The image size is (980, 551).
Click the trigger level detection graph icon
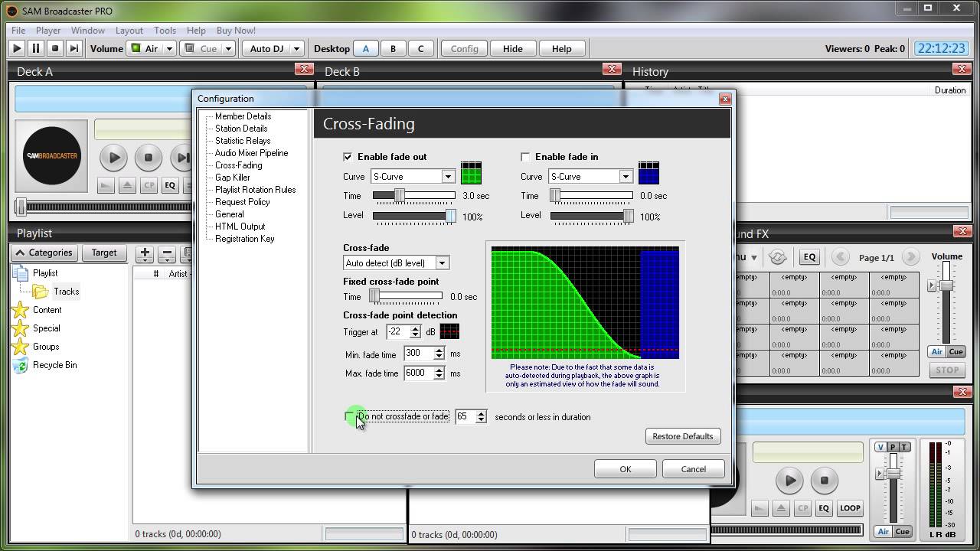click(450, 331)
